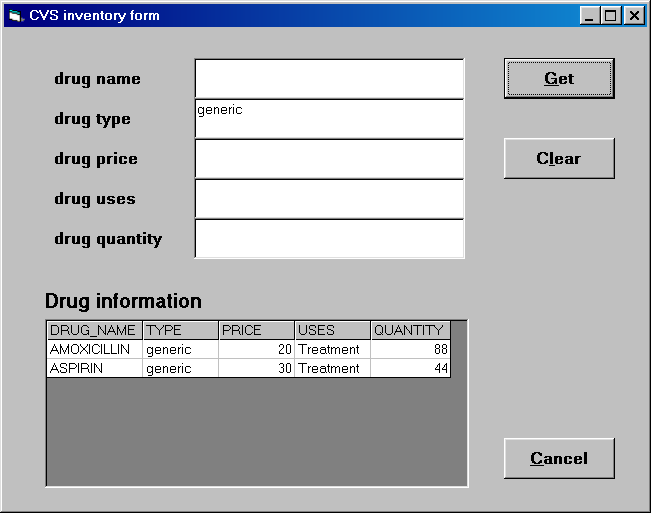The height and width of the screenshot is (513, 651).
Task: Focus the drug price input field
Action: click(329, 159)
